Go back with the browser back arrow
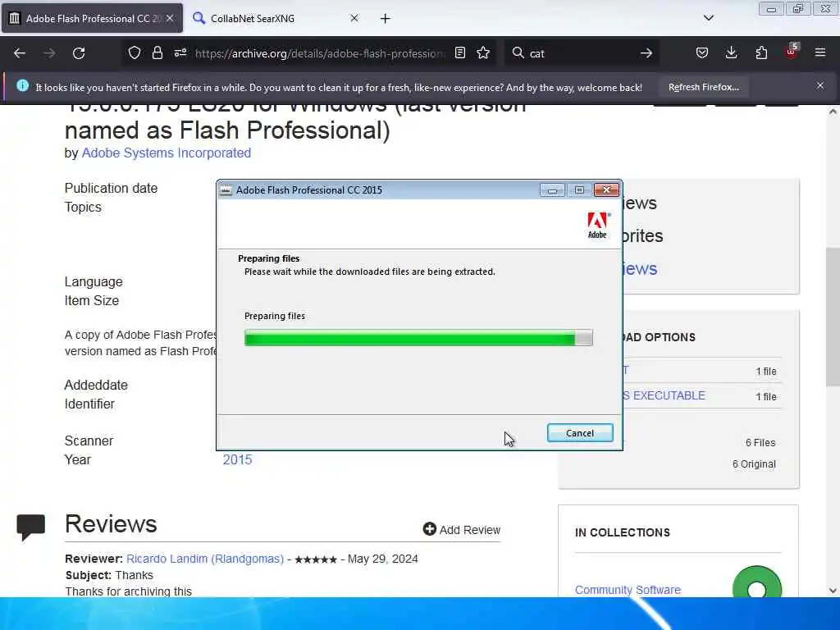840x630 pixels. coord(20,53)
